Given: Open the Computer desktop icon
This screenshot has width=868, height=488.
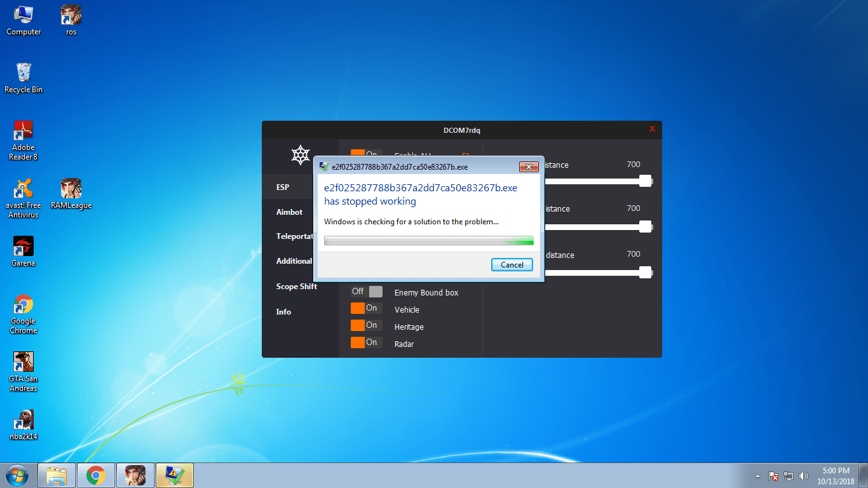Looking at the screenshot, I should click(x=24, y=20).
